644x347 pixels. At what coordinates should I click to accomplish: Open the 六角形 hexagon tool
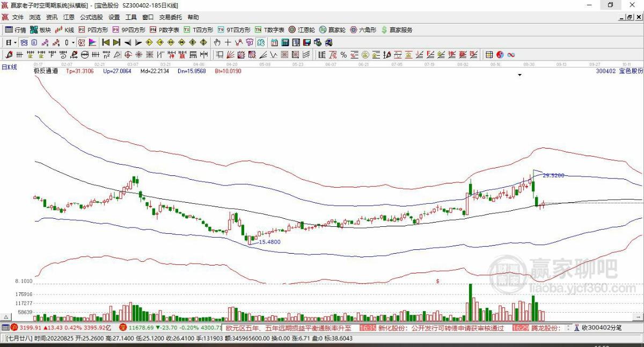point(363,30)
